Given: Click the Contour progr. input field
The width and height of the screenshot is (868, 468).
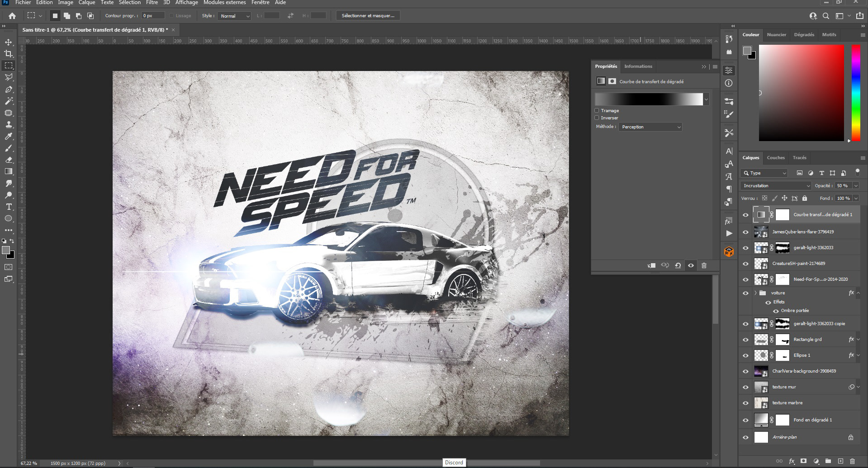Looking at the screenshot, I should (x=153, y=16).
